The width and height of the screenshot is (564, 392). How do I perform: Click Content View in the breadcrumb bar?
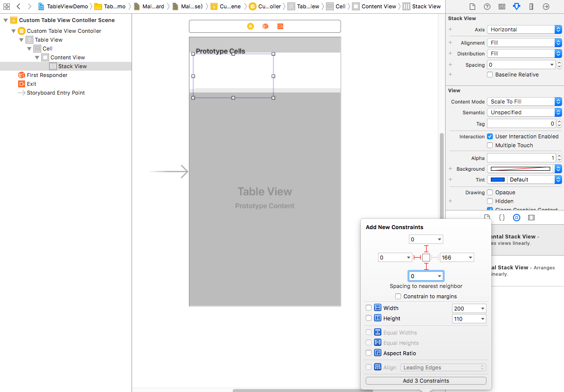point(378,6)
